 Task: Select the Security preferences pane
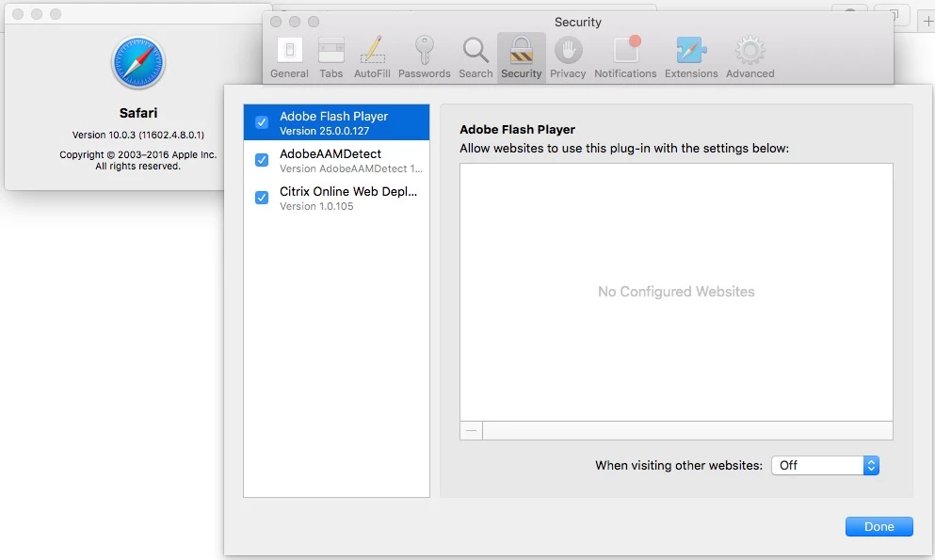[521, 57]
